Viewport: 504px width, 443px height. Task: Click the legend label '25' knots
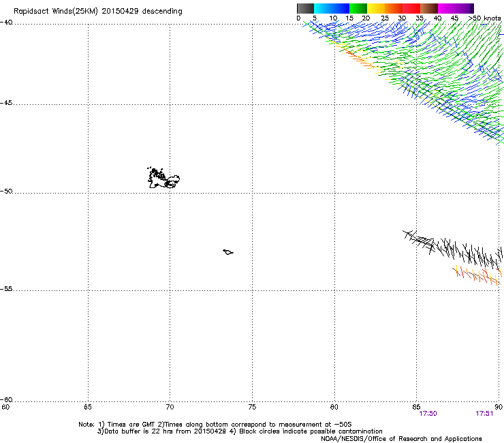point(384,18)
